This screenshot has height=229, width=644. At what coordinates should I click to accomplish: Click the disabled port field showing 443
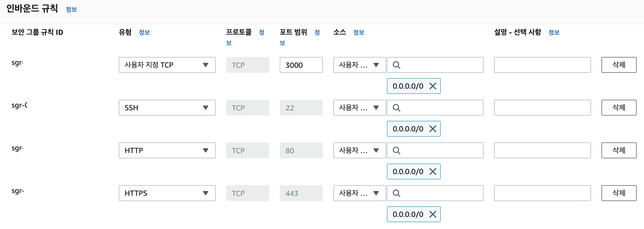point(301,193)
